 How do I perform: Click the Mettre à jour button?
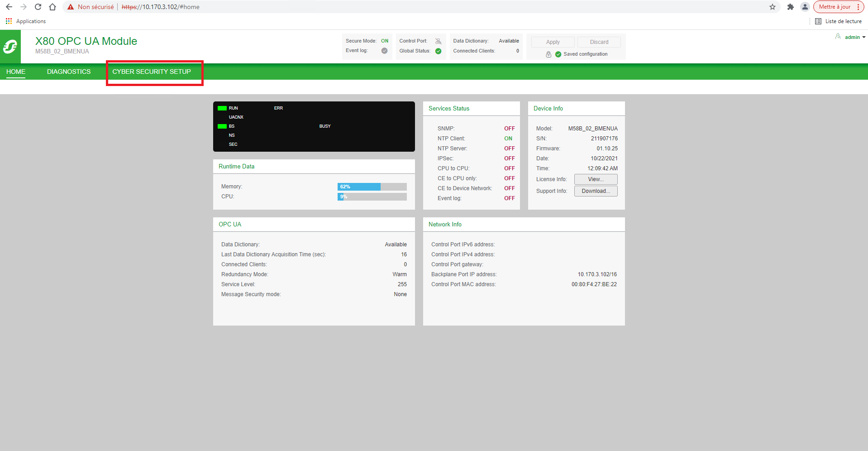pos(839,7)
